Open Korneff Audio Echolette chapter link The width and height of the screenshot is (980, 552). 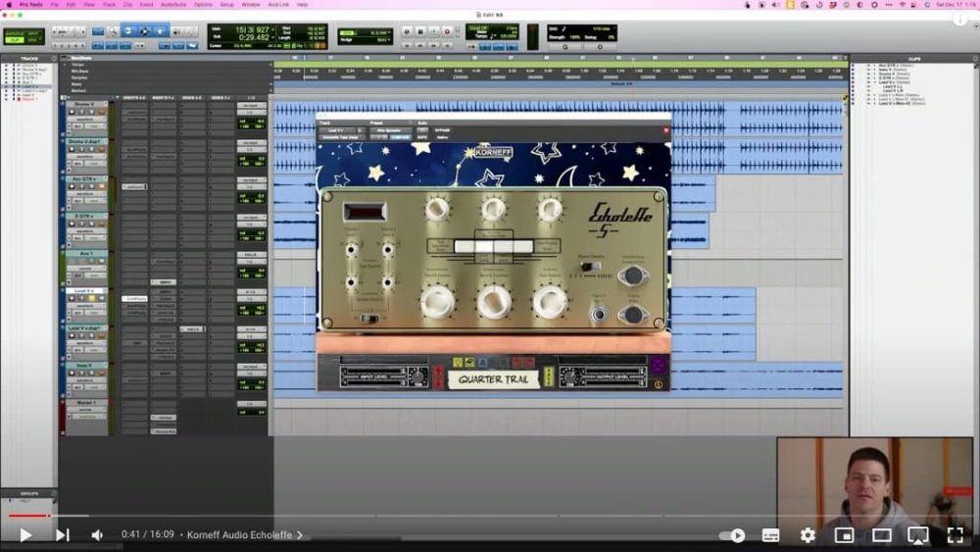point(244,535)
